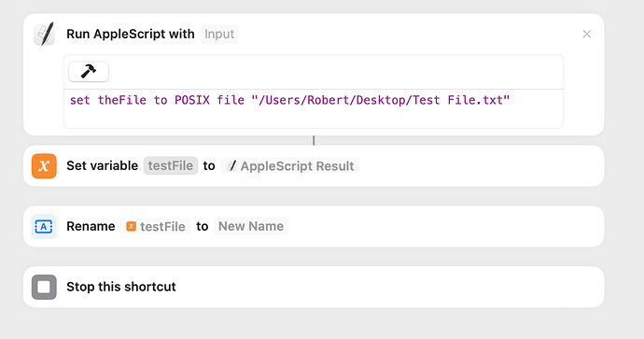Remove the Run AppleScript action with X

point(587,35)
